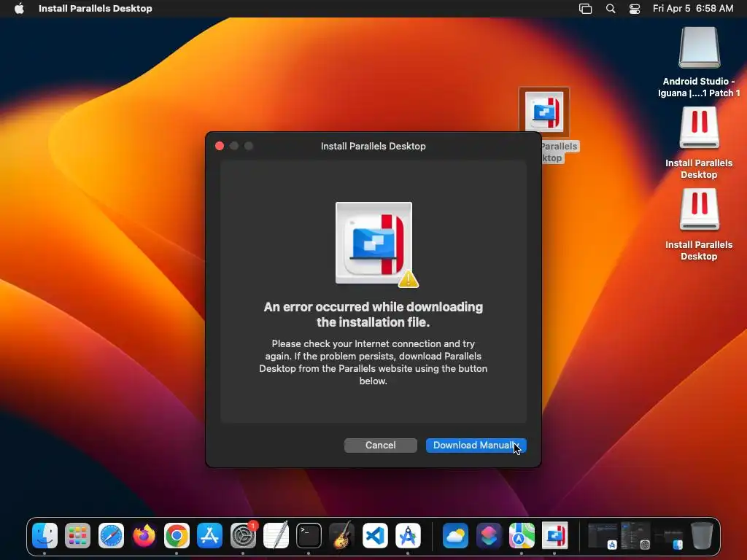Click the 'Please check your Internet connection' message
The image size is (747, 560).
[x=373, y=362]
